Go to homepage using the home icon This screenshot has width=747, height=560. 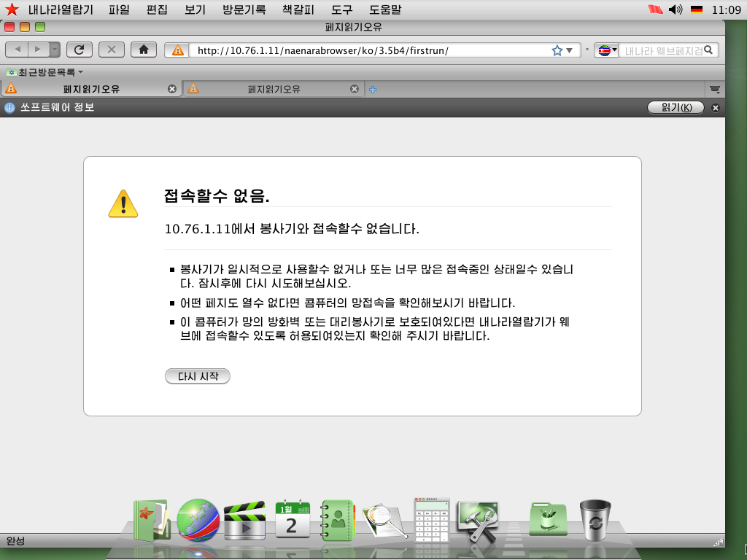[x=143, y=50]
